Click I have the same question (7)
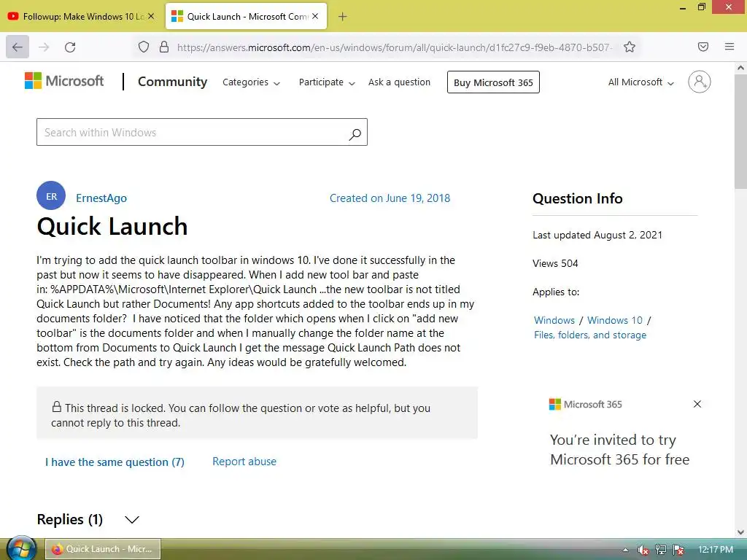747x560 pixels. click(x=115, y=462)
